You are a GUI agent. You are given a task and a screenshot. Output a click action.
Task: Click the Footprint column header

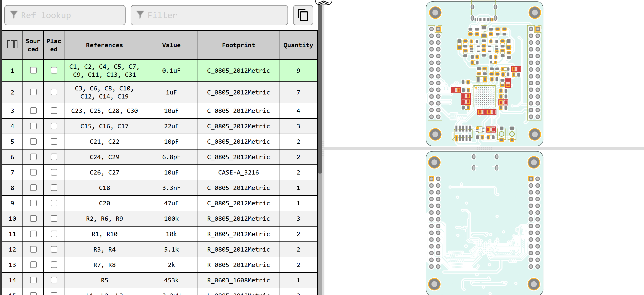238,45
